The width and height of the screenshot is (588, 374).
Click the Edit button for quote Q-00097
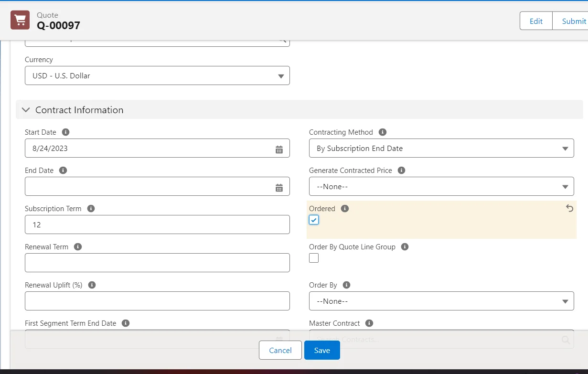(x=536, y=21)
